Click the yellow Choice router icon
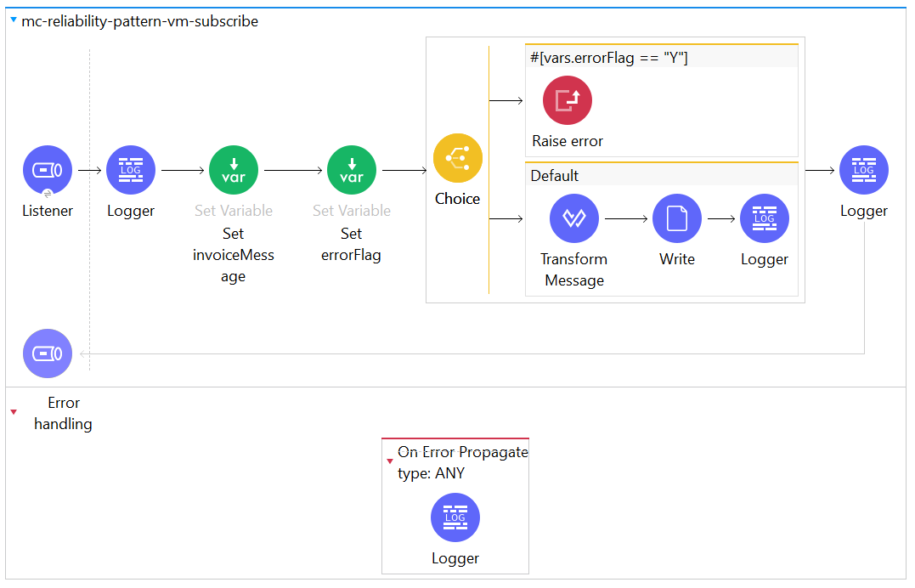This screenshot has width=915, height=588. (457, 159)
